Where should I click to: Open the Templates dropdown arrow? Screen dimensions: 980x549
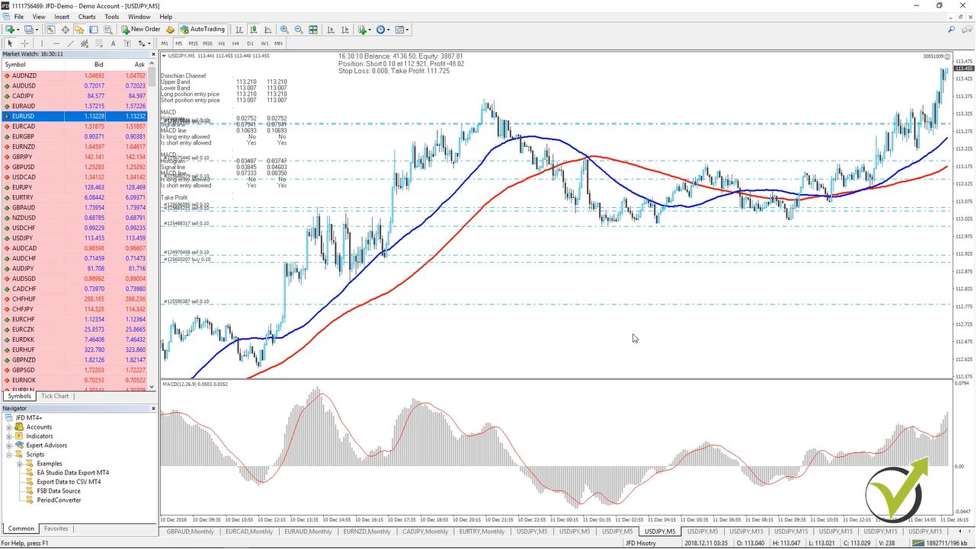point(406,29)
